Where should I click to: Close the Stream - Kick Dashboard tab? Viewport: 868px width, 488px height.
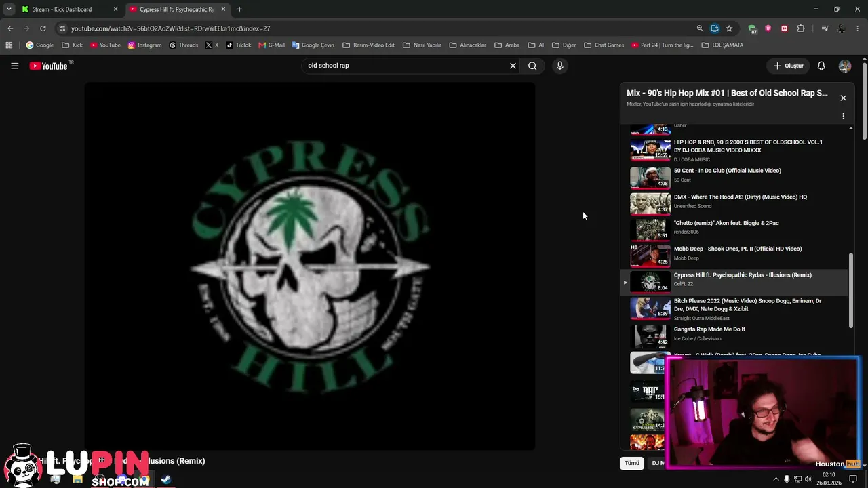[x=115, y=9]
